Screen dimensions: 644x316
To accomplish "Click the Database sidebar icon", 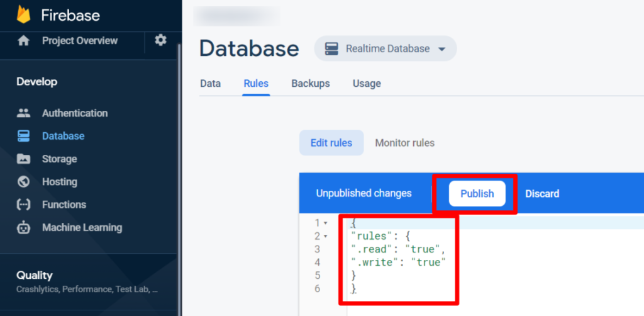I will [23, 136].
